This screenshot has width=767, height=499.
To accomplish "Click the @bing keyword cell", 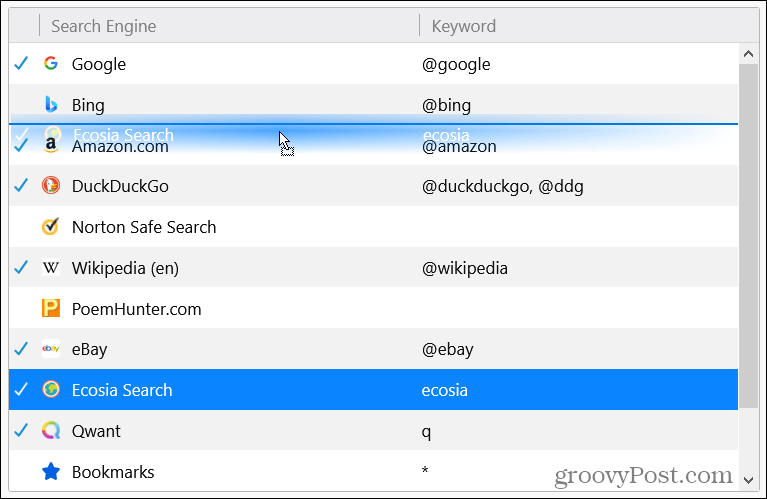I will point(447,105).
